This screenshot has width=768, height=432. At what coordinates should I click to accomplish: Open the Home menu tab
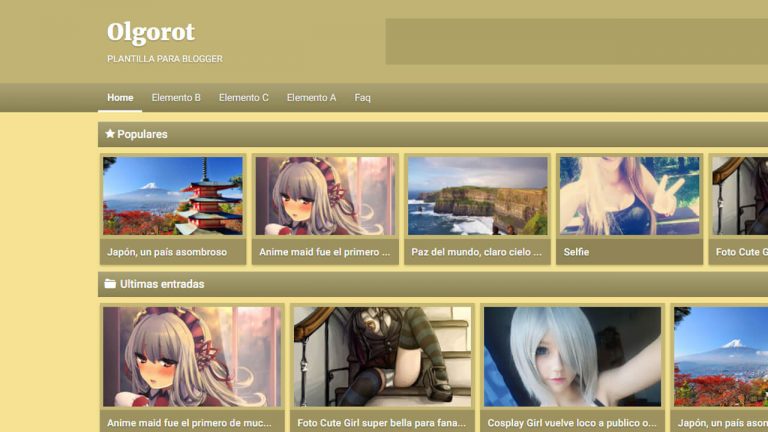[x=120, y=98]
